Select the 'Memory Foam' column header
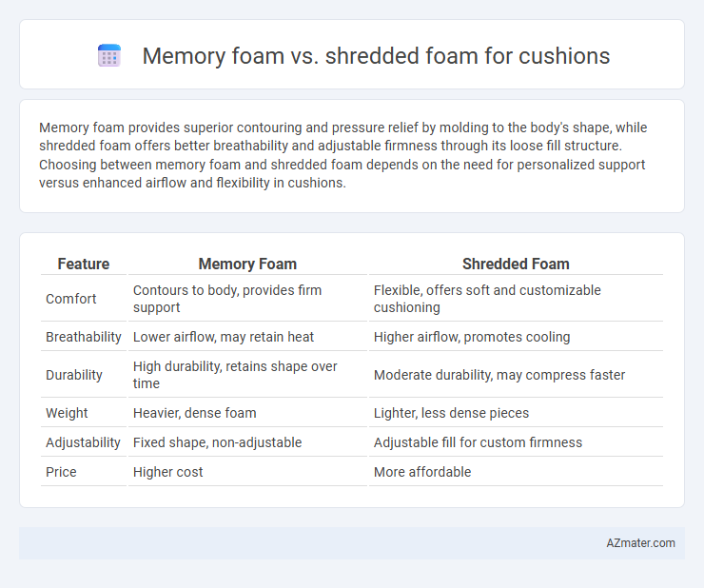Viewport: 704px width, 588px height. tap(247, 264)
